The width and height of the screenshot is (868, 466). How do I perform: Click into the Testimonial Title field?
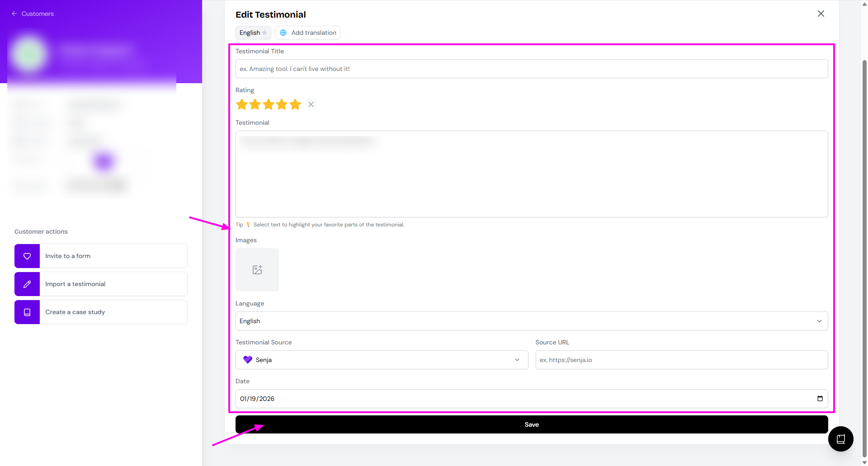click(x=531, y=69)
